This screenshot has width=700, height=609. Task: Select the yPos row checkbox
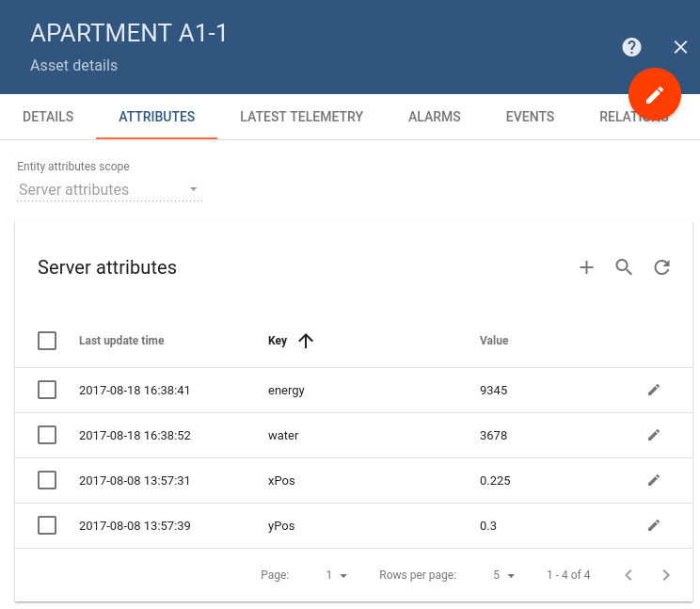tap(47, 525)
